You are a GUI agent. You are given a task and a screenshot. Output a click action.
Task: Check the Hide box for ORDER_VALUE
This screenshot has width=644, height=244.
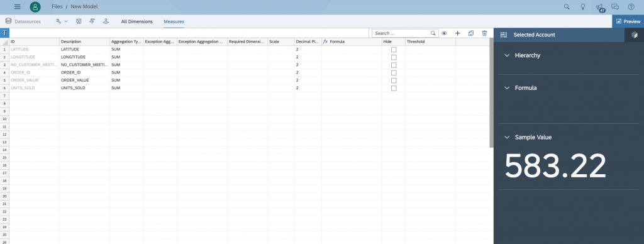(394, 80)
